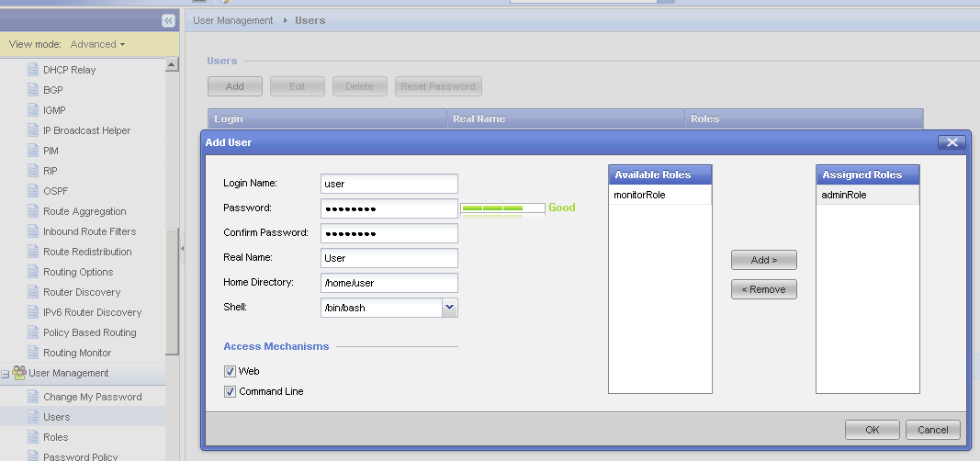Click the Inbound Route Filters page icon

pyautogui.click(x=33, y=231)
